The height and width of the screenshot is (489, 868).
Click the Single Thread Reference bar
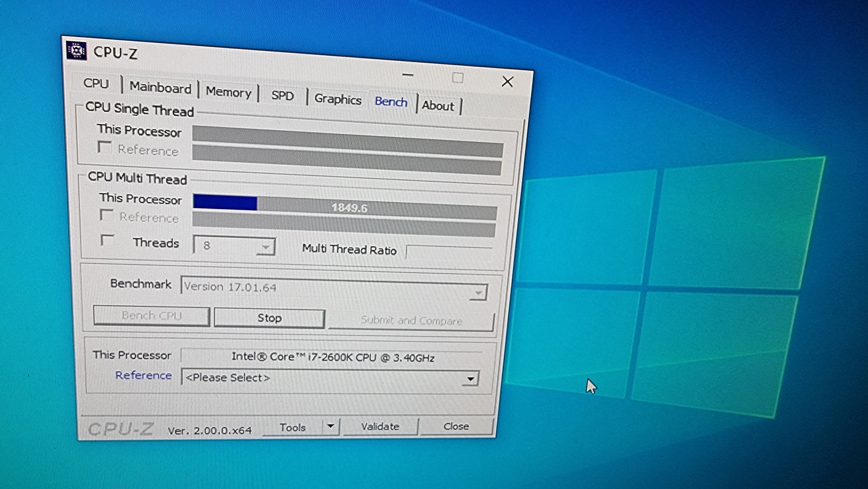tap(347, 160)
